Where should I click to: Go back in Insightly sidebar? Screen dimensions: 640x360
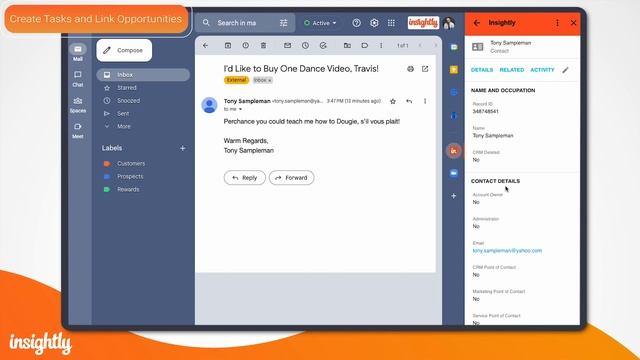476,23
